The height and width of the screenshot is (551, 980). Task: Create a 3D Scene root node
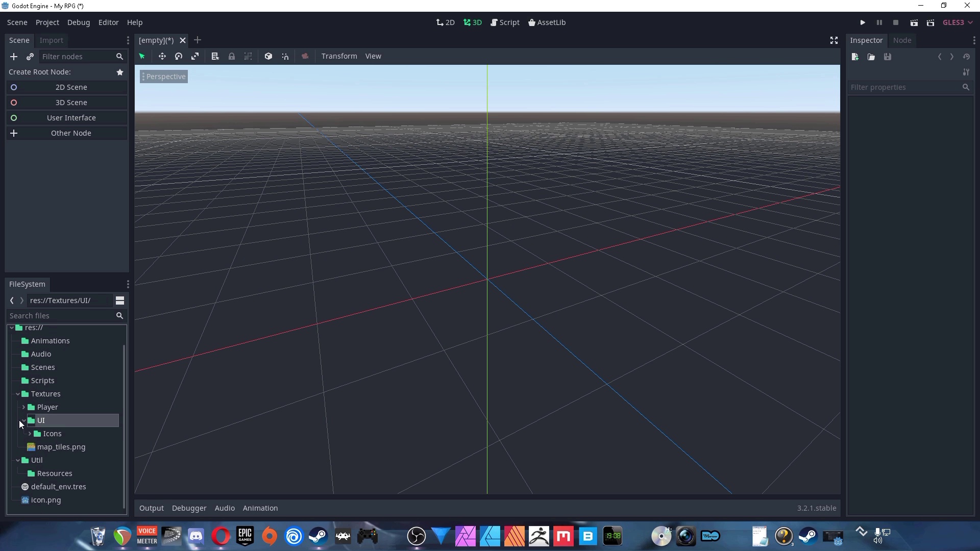tap(71, 103)
